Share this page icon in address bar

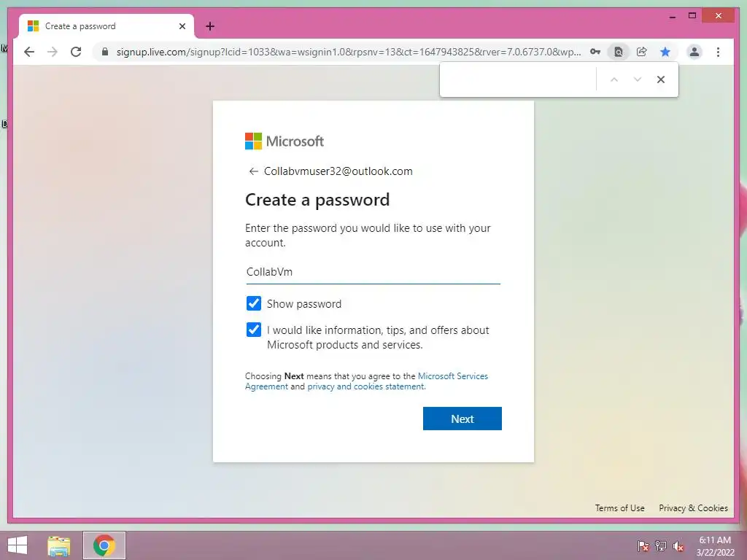point(642,52)
